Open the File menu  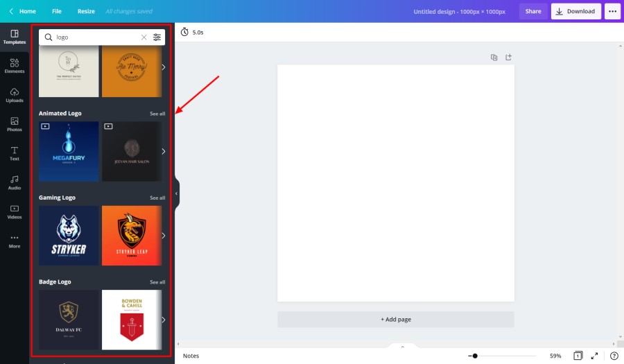(x=57, y=11)
